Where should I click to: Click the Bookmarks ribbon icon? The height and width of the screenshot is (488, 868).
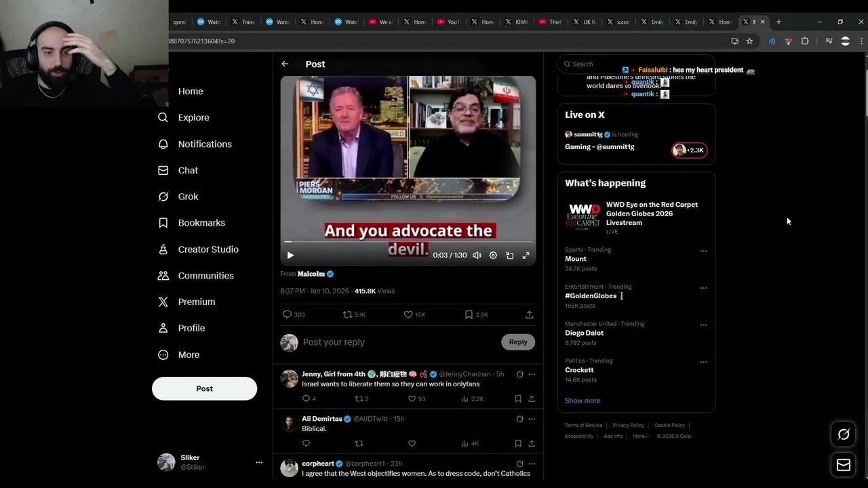(x=163, y=223)
